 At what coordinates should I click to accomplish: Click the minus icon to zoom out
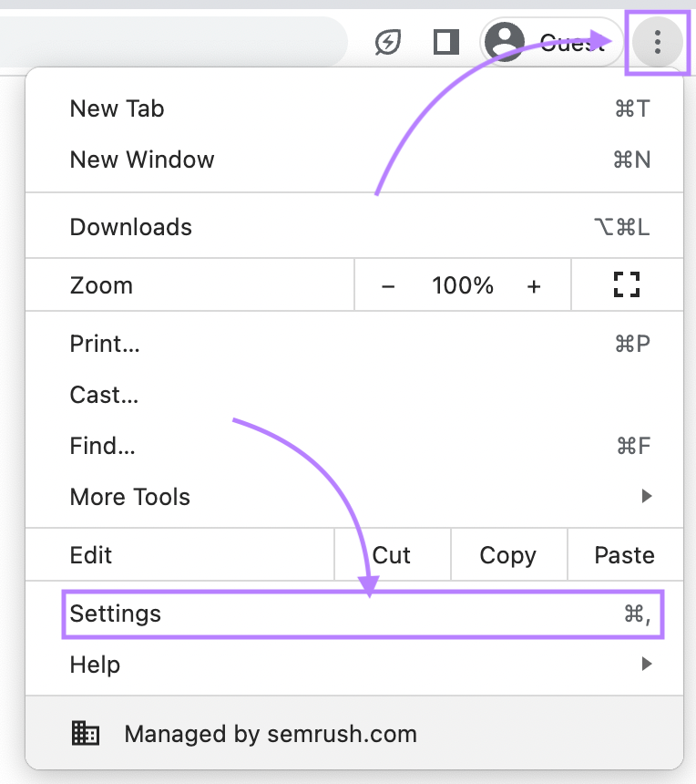point(389,284)
